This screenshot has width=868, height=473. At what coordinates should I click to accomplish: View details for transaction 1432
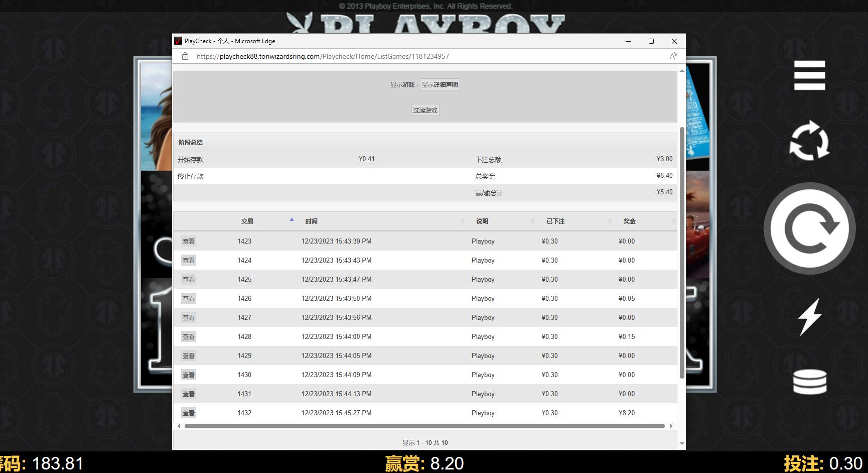tap(189, 413)
